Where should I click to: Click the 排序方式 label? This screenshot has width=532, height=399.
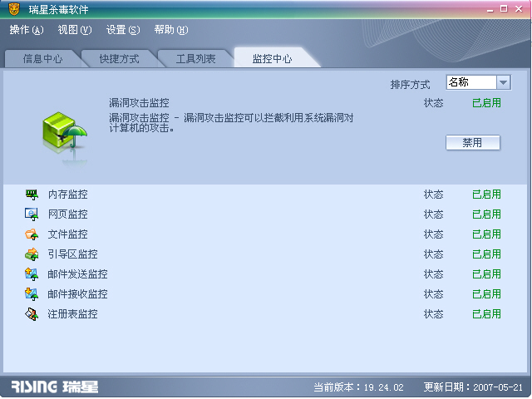click(x=410, y=85)
